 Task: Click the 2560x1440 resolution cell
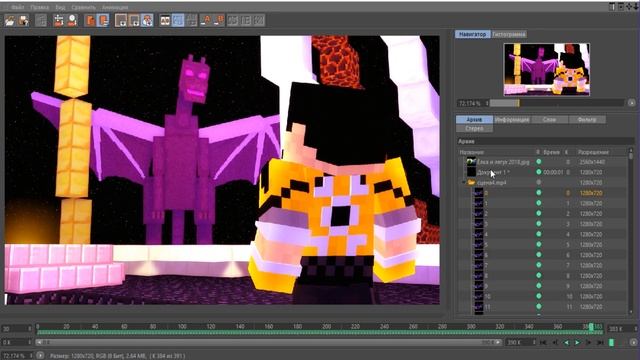coord(591,162)
